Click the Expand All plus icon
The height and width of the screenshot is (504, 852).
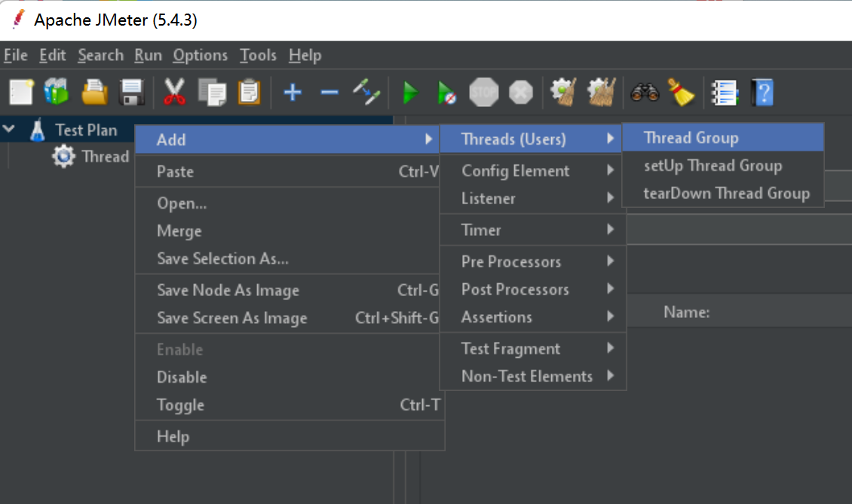[293, 93]
